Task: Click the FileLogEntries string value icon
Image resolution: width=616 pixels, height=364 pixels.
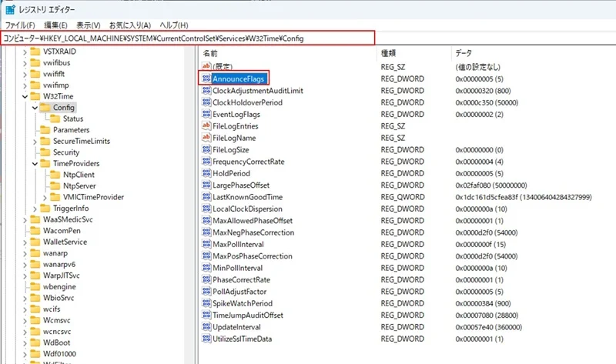Action: coord(206,125)
